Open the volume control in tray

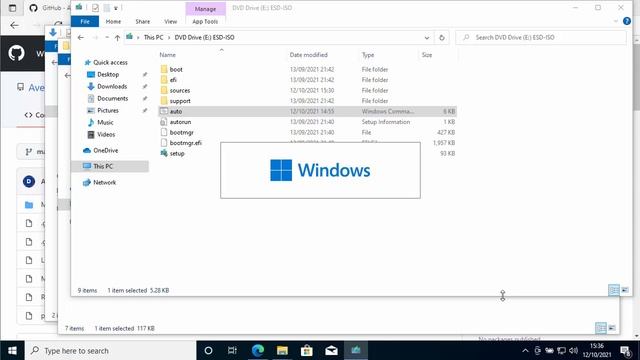[573, 351]
